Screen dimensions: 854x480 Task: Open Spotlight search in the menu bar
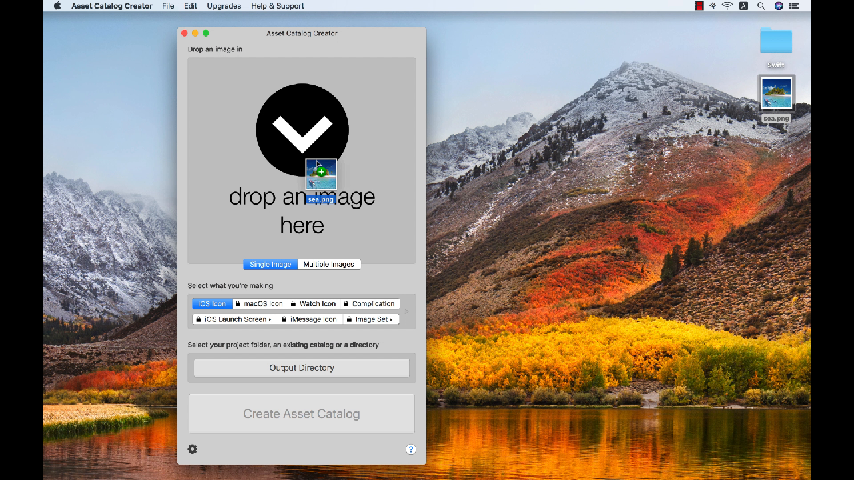click(x=761, y=6)
